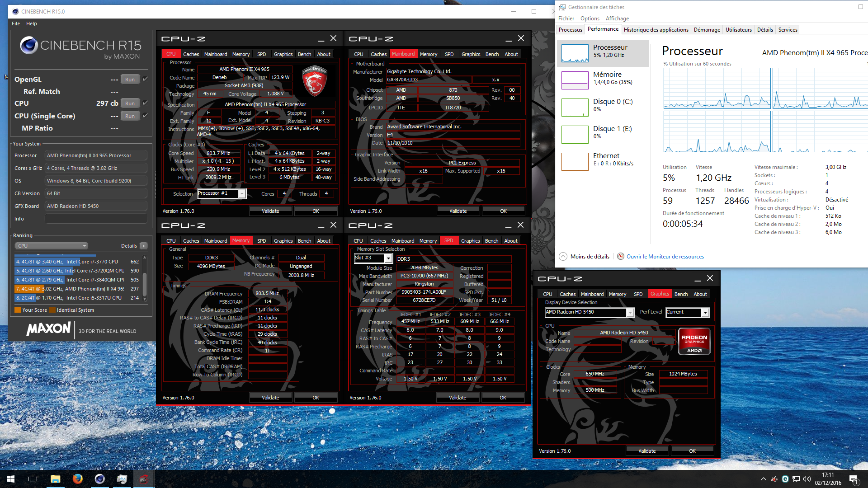The image size is (868, 488).
Task: Open the Action Center notification icon
Action: 854,479
